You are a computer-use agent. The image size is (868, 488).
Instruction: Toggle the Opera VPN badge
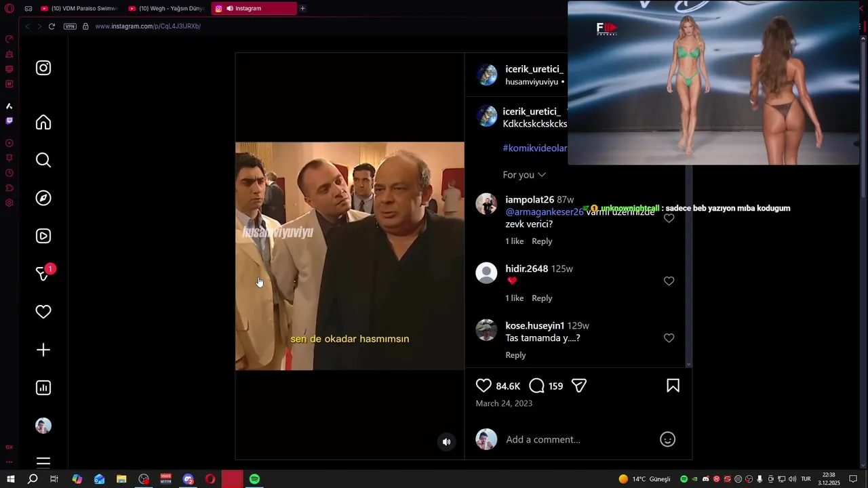(70, 26)
